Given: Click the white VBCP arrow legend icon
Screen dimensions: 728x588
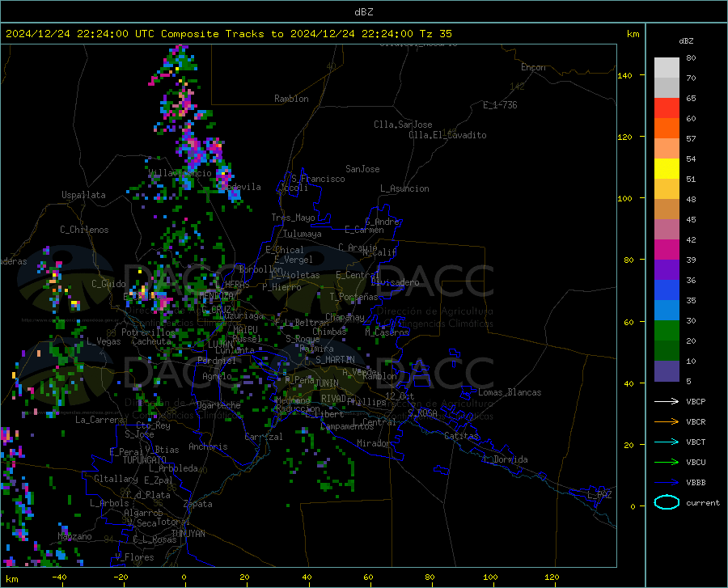Looking at the screenshot, I should [x=667, y=401].
